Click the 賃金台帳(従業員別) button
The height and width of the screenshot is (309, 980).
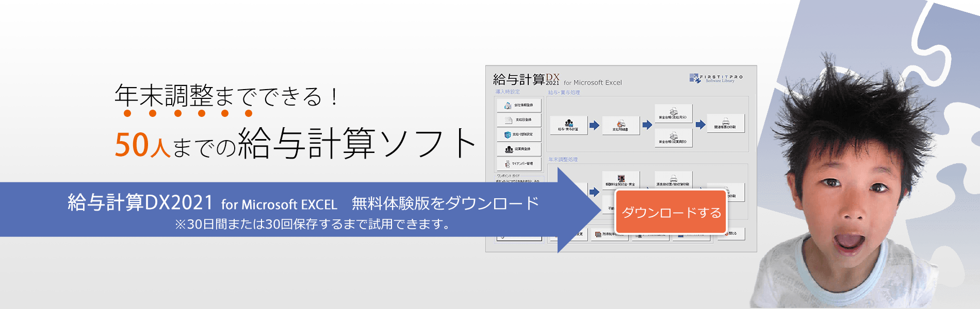[673, 138]
